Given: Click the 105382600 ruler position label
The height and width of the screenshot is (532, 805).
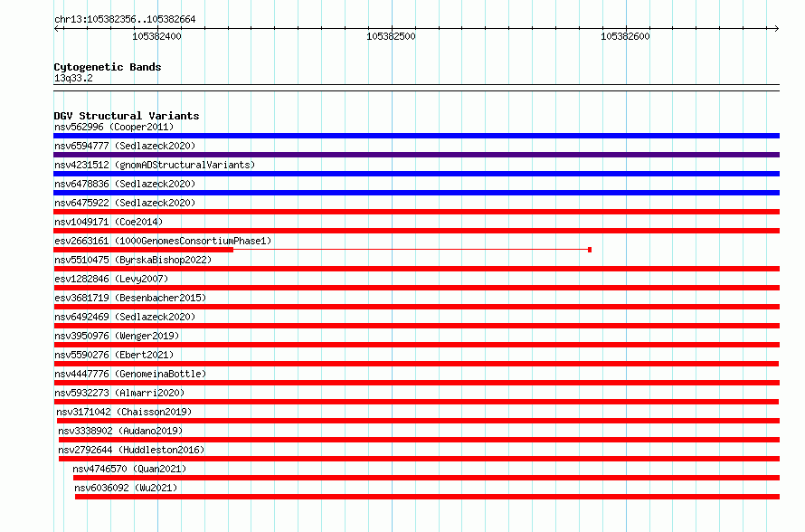Looking at the screenshot, I should tap(625, 36).
